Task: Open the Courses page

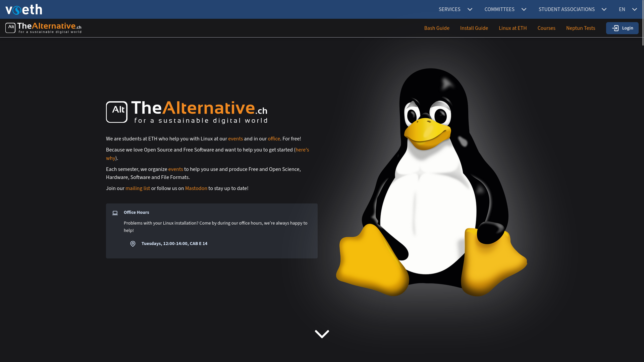Action: pyautogui.click(x=546, y=28)
